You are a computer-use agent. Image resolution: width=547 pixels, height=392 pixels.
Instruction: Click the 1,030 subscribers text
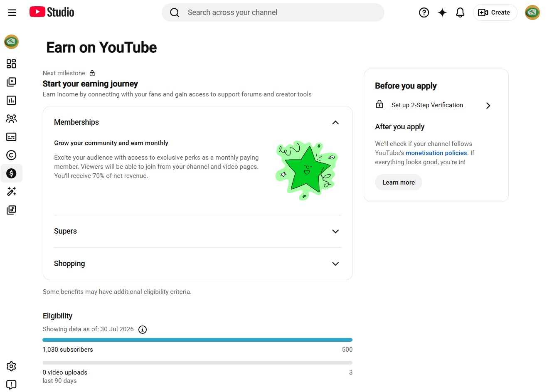pyautogui.click(x=68, y=350)
